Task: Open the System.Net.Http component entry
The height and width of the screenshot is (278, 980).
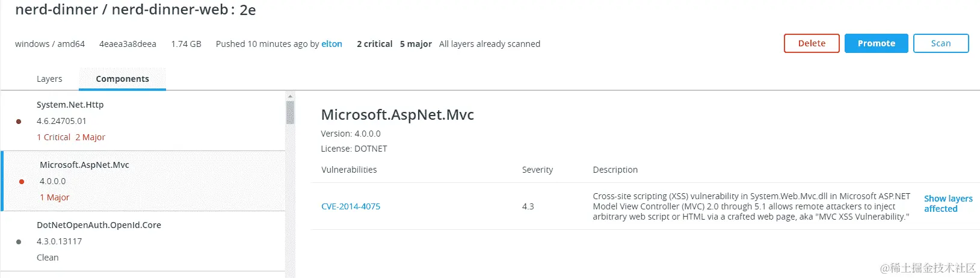Action: (70, 105)
